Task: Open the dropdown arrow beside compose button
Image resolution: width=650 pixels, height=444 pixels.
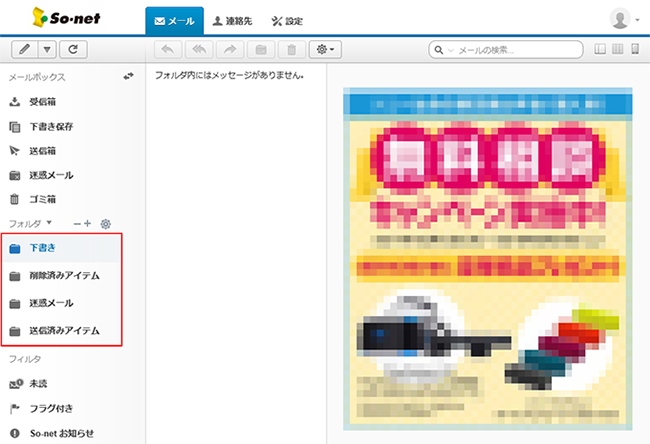Action: (x=47, y=48)
